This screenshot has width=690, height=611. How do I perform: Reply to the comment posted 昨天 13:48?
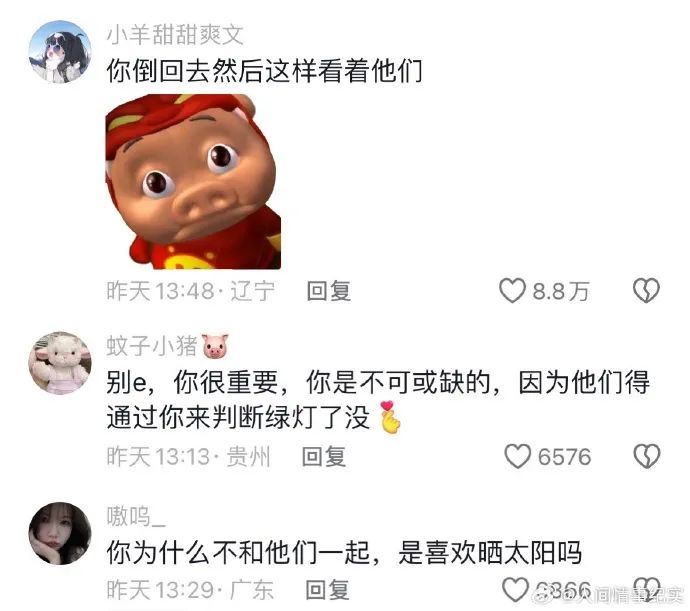(329, 291)
